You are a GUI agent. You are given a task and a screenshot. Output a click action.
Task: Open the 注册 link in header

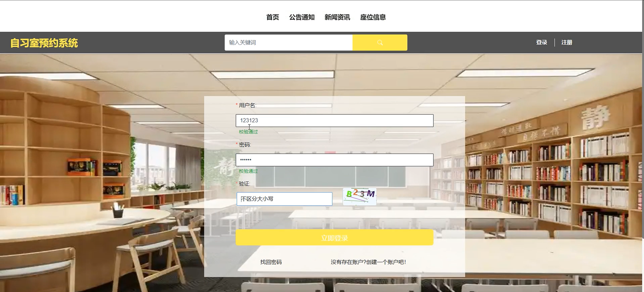(567, 42)
